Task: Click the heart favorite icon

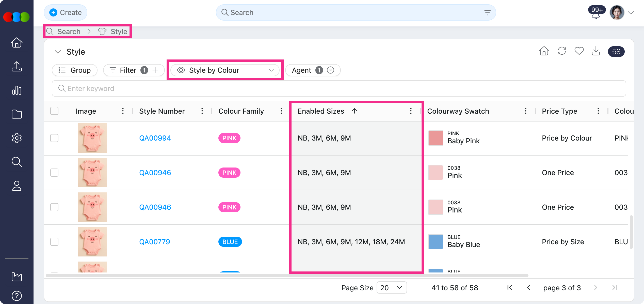Action: [579, 51]
